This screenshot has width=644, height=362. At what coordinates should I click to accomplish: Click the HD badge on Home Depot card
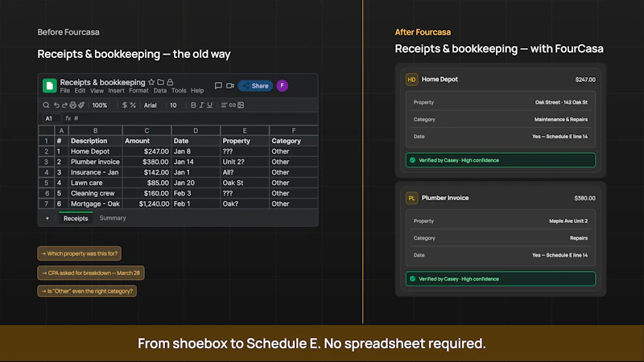[411, 79]
